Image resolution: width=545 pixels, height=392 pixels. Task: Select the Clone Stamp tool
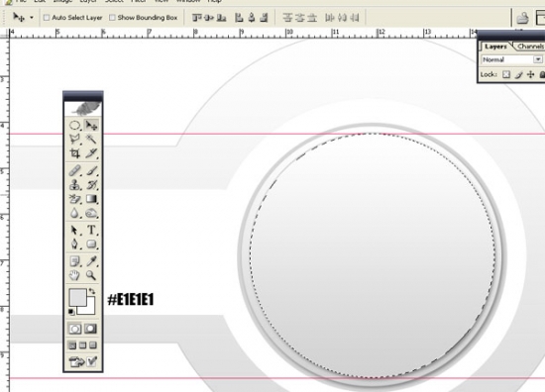74,185
